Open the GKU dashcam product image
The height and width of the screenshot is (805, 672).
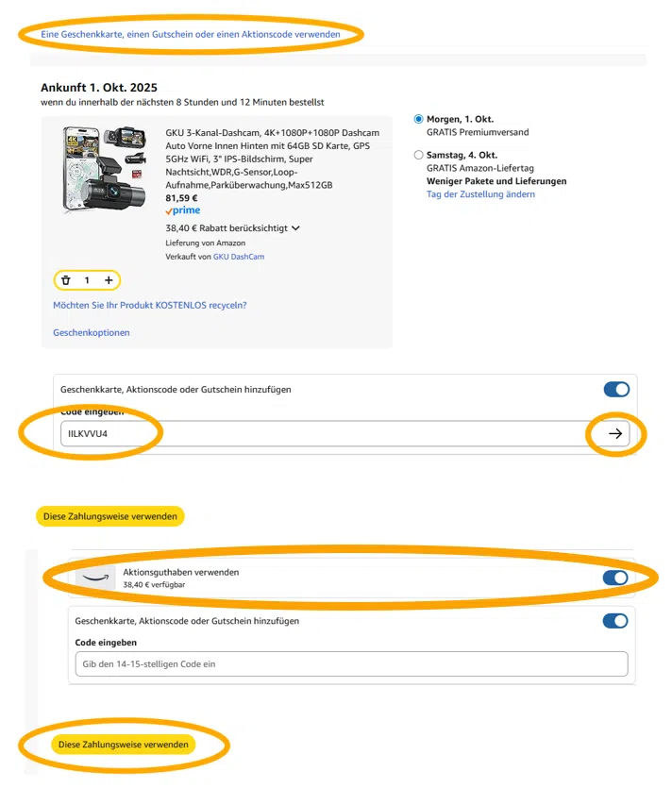(104, 168)
